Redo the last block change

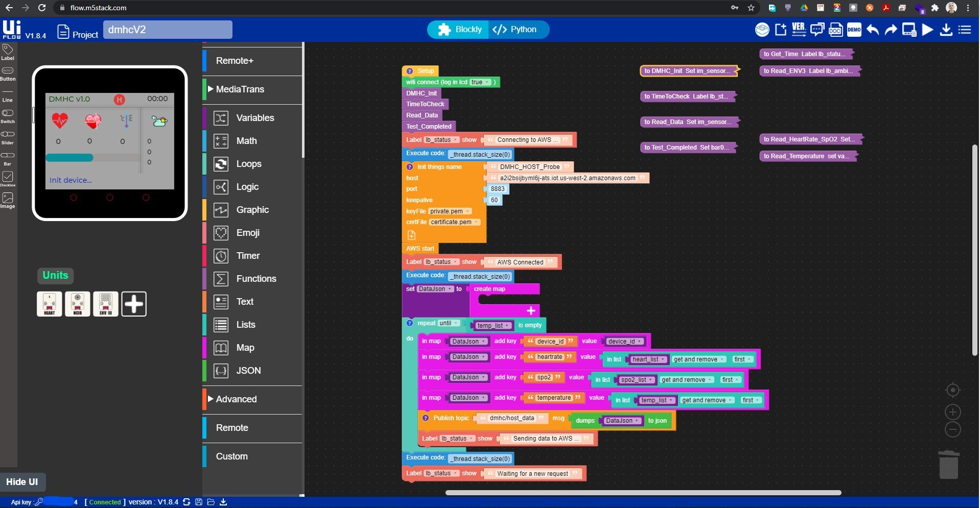click(891, 30)
